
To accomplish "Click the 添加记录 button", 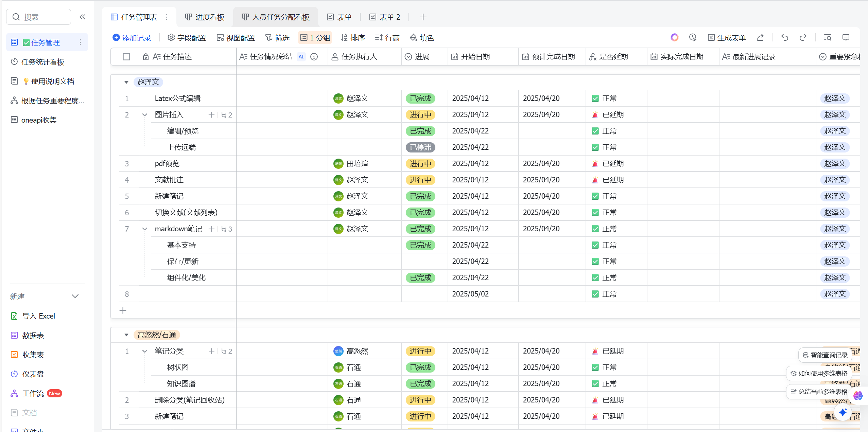I will point(132,38).
